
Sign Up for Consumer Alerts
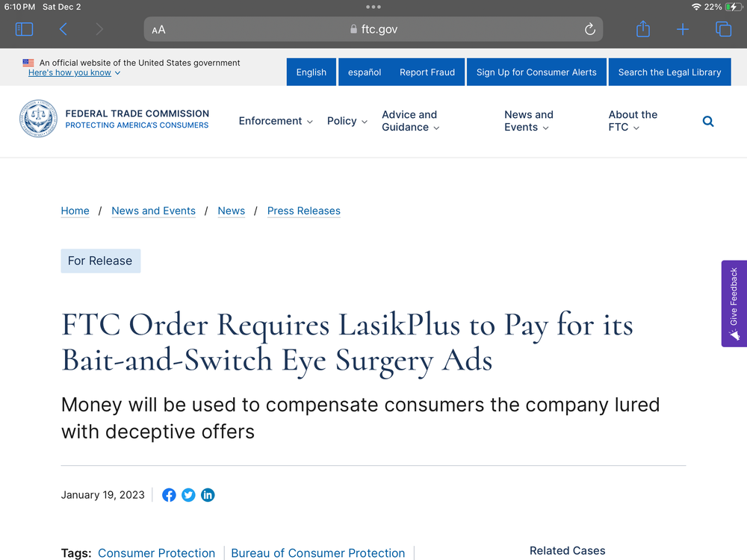(x=536, y=72)
